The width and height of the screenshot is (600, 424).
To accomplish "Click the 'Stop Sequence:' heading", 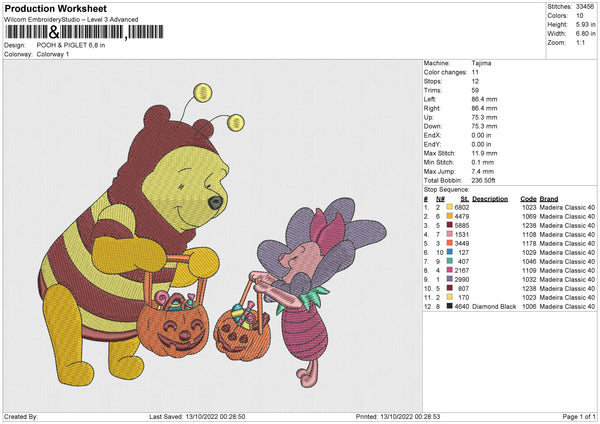I will click(x=446, y=189).
